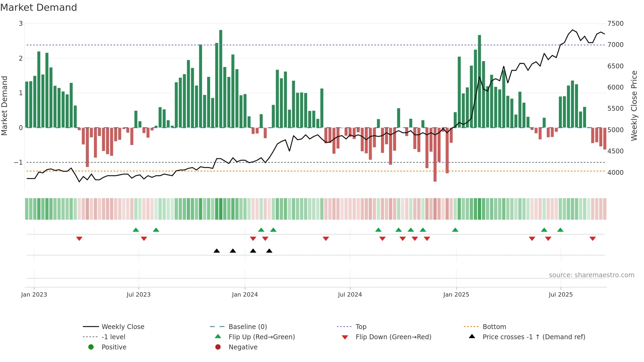Click the third black price-cross marker after Jan 2024
Image resolution: width=644 pixels, height=362 pixels.
coord(253,251)
